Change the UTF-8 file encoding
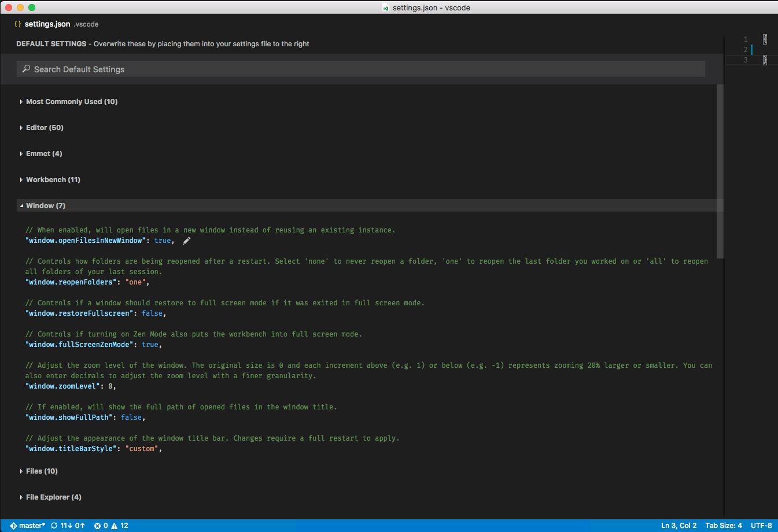The width and height of the screenshot is (778, 532). pos(761,526)
